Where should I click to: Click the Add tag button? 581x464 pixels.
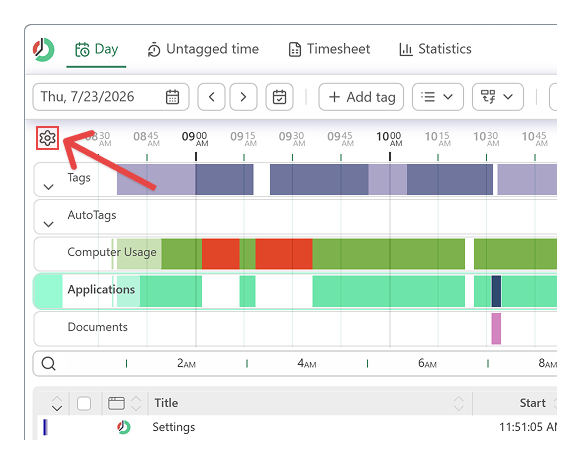[x=361, y=97]
